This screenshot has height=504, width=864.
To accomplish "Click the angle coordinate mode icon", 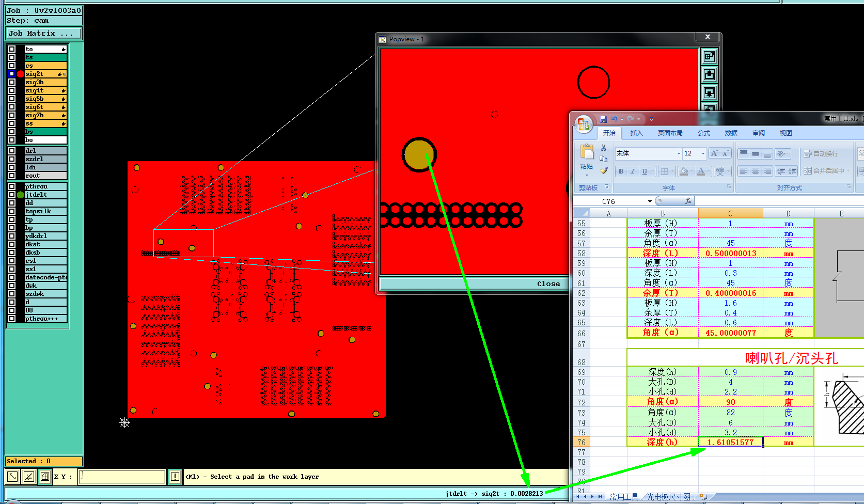I will pos(29,477).
